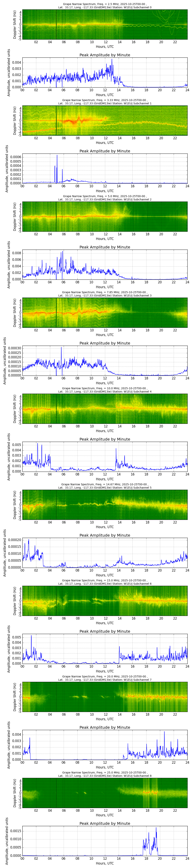
Task: Click the 10.0 MHz Subchannel 4 title
Action: 105,390
